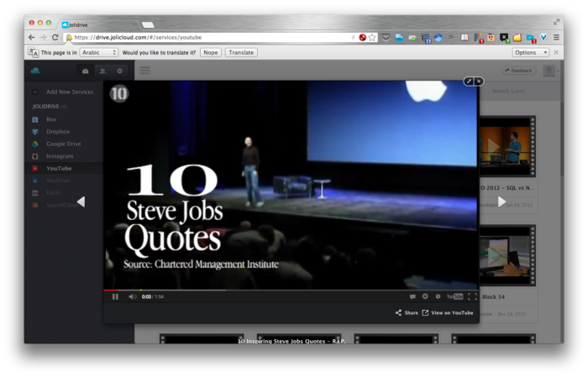Image resolution: width=588 pixels, height=377 pixels.
Task: Open translate bar Options dropdown
Action: coord(530,52)
